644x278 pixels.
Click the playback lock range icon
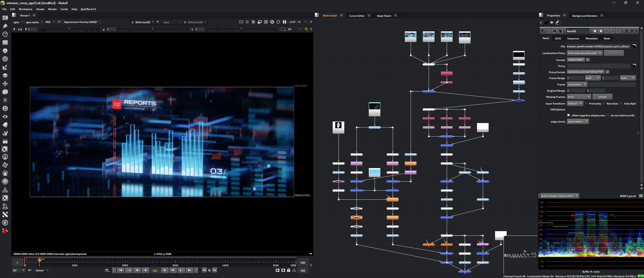pyautogui.click(x=289, y=270)
